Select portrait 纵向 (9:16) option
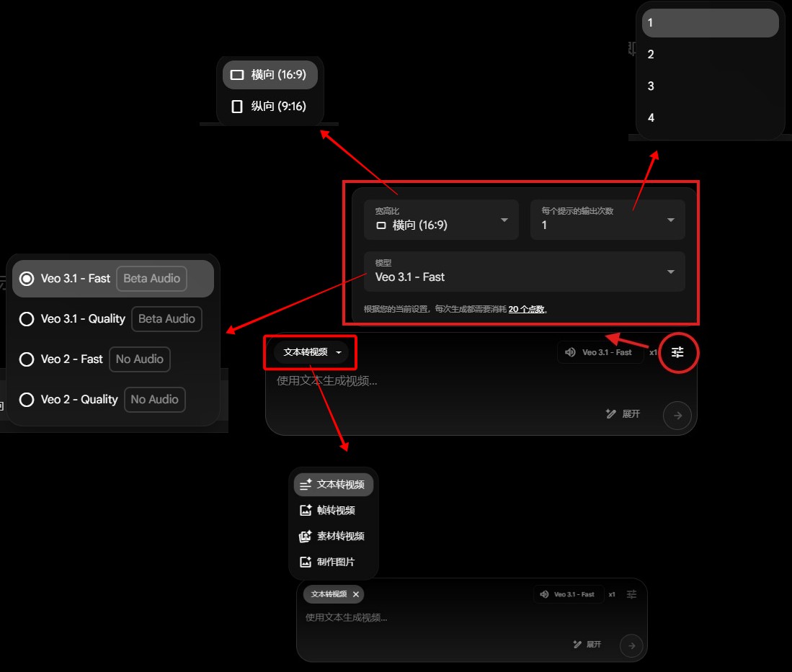This screenshot has height=672, width=792. pyautogui.click(x=270, y=106)
